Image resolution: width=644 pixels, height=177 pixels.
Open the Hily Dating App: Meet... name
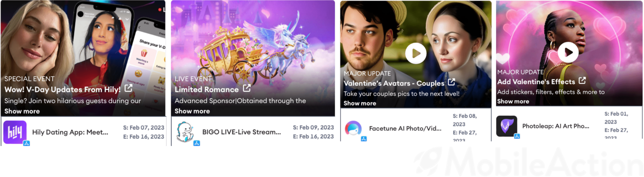point(70,132)
